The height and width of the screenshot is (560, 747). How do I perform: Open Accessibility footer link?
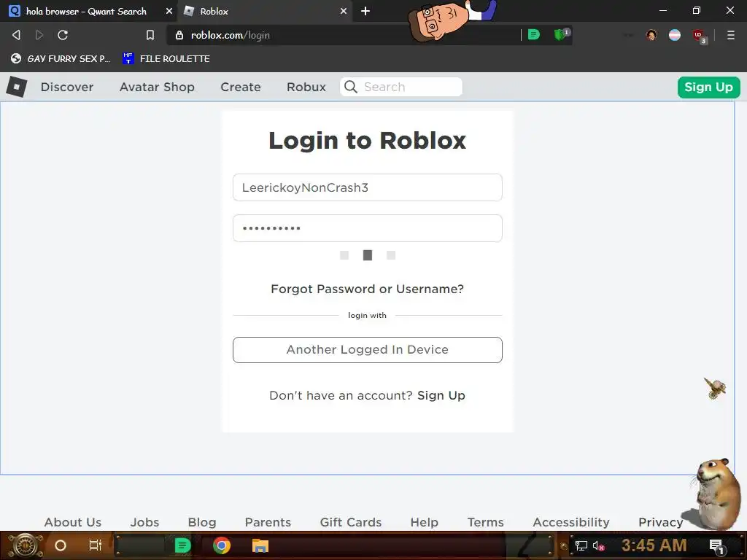pyautogui.click(x=571, y=522)
